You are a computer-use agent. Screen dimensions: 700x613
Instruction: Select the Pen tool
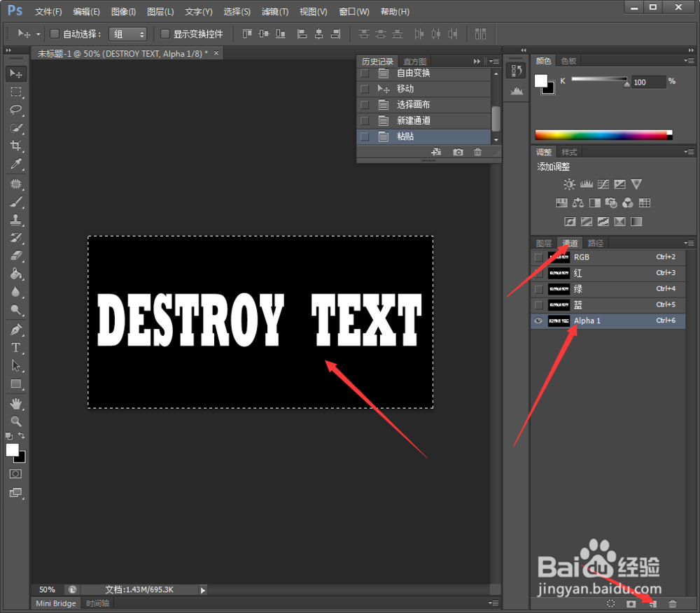click(x=16, y=330)
